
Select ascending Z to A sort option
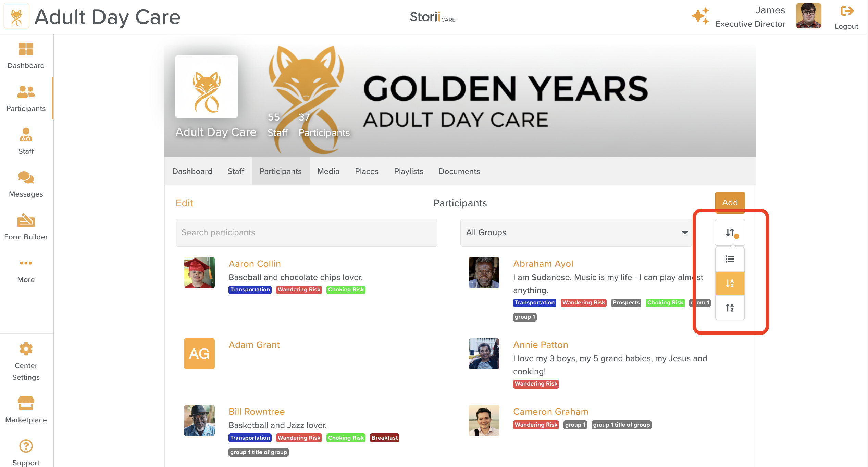730,307
